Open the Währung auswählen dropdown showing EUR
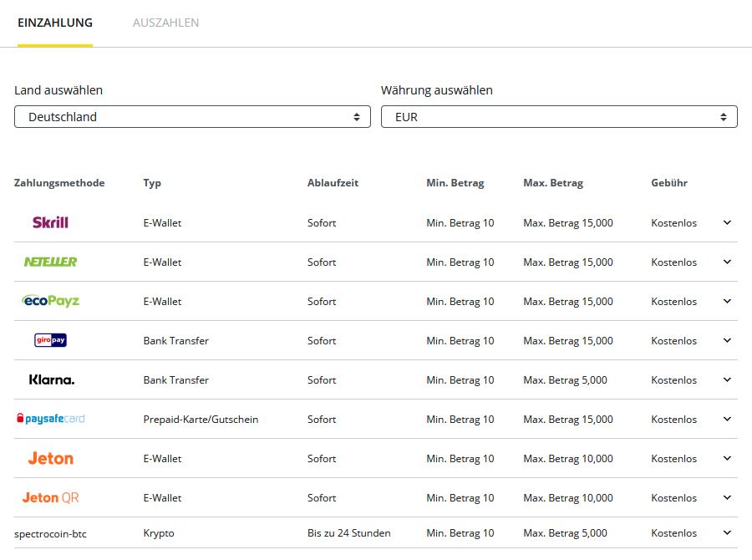 pos(559,117)
